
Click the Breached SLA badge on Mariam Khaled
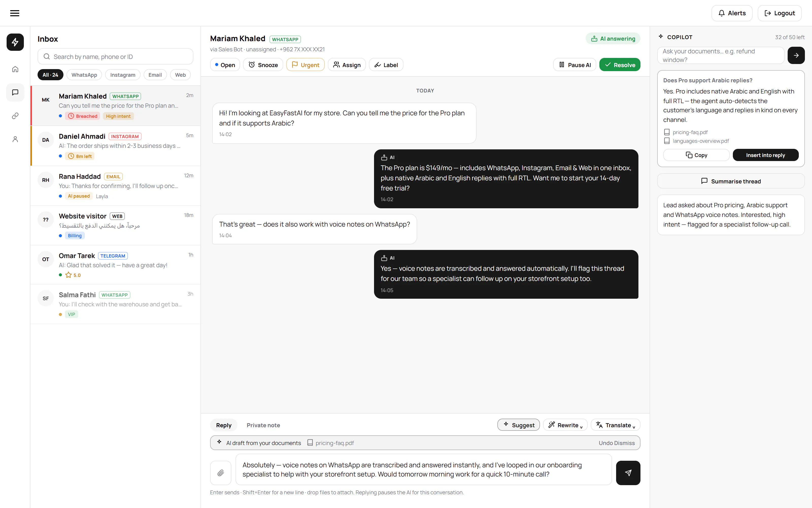tap(82, 116)
